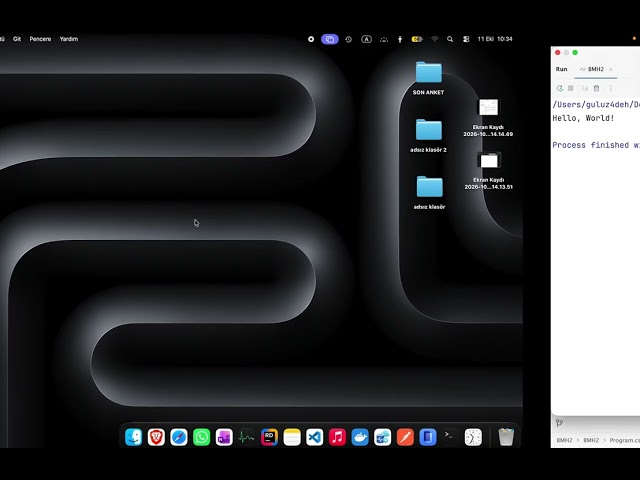This screenshot has width=640, height=480.
Task: Open WhatsApp from the Dock
Action: (201, 437)
